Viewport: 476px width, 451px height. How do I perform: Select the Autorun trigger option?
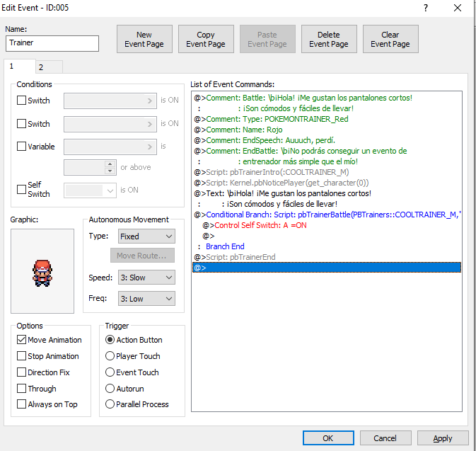coord(110,389)
